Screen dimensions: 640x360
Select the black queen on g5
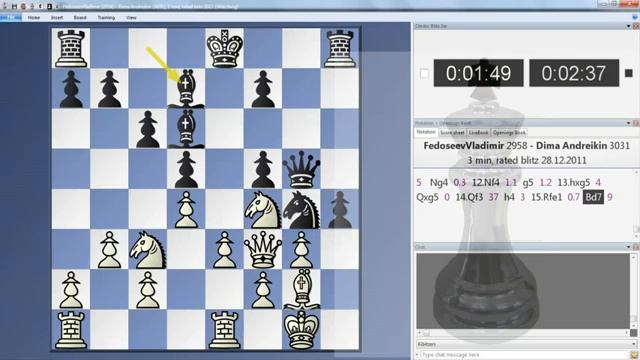[302, 169]
